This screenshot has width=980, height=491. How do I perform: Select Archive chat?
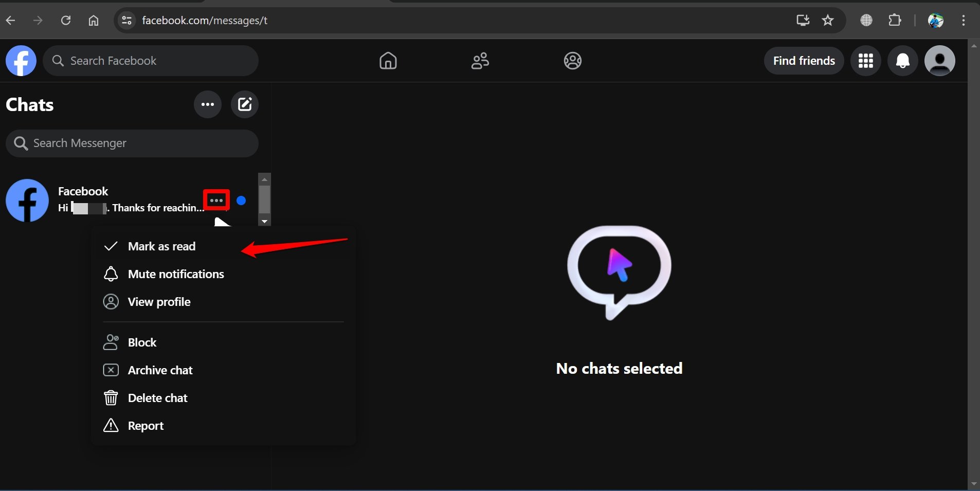223,370
